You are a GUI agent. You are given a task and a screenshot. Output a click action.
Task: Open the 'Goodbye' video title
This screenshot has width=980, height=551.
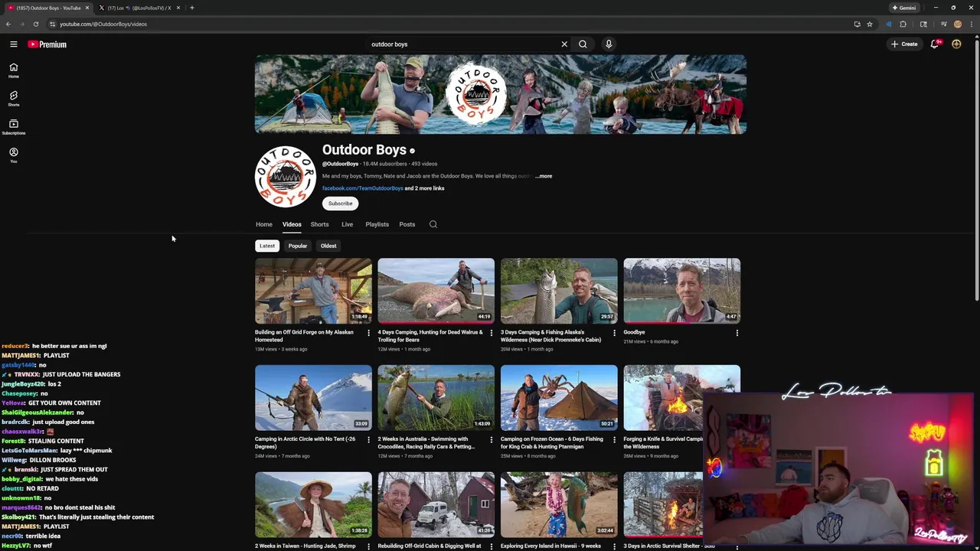pyautogui.click(x=634, y=332)
